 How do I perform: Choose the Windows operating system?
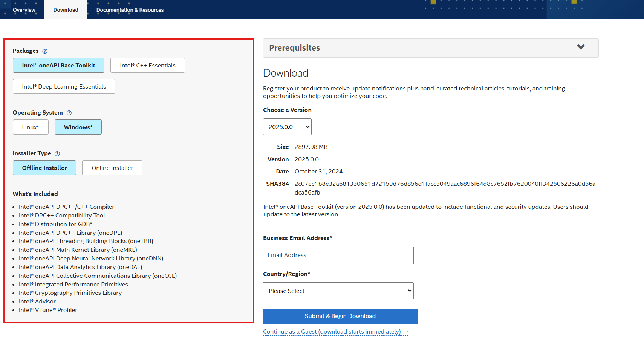point(78,127)
